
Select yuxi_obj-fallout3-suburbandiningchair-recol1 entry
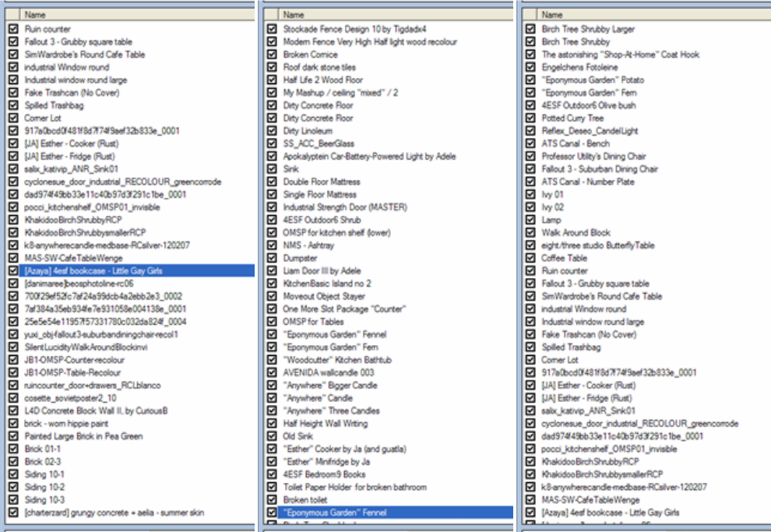(x=101, y=334)
